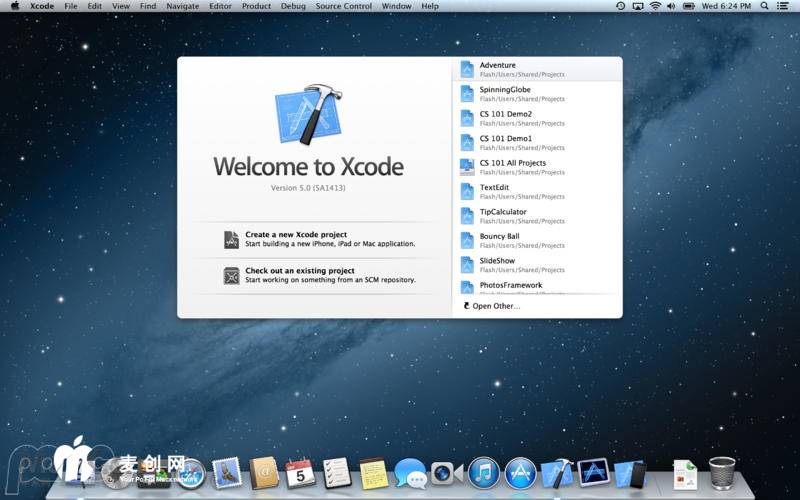Viewport: 800px width, 500px height.
Task: Open Calendar from the Dock
Action: 300,472
